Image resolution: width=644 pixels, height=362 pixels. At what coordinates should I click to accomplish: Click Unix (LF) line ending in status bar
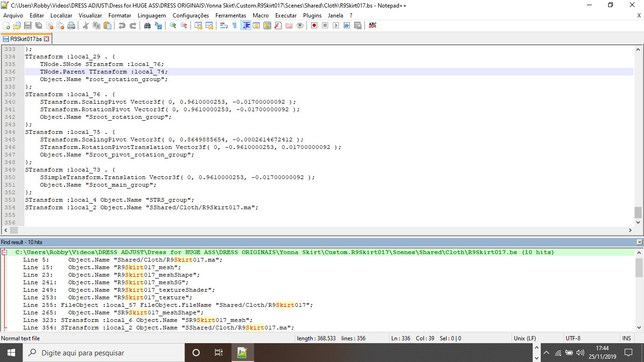(x=524, y=338)
